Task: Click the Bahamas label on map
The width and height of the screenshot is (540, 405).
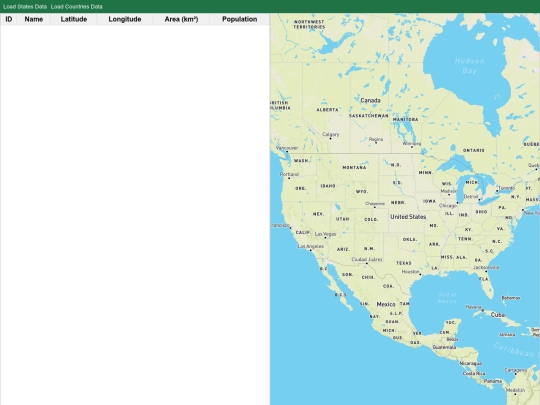Action: pos(511,298)
